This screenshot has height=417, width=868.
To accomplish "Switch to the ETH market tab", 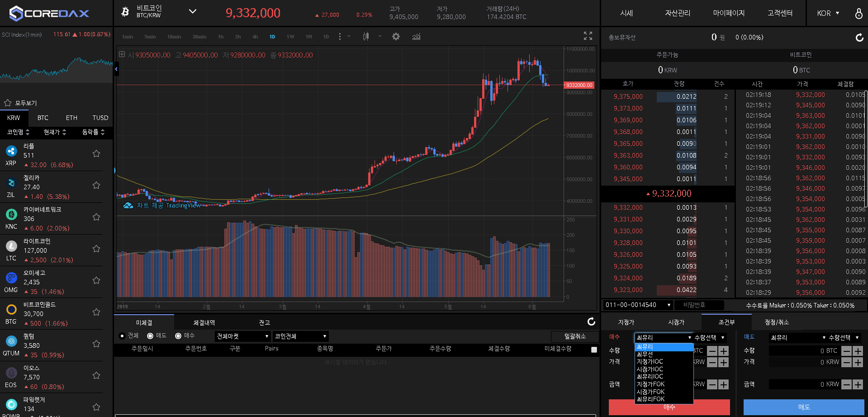I will 71,118.
